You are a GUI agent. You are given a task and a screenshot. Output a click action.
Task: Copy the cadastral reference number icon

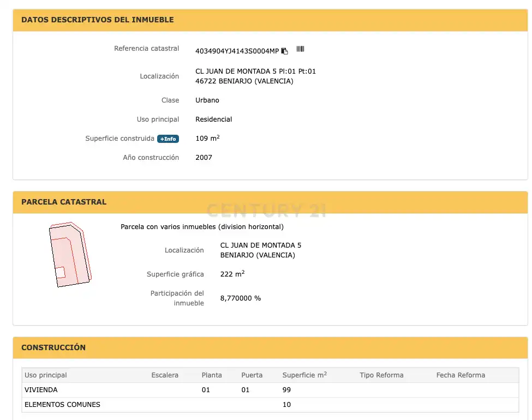point(285,51)
